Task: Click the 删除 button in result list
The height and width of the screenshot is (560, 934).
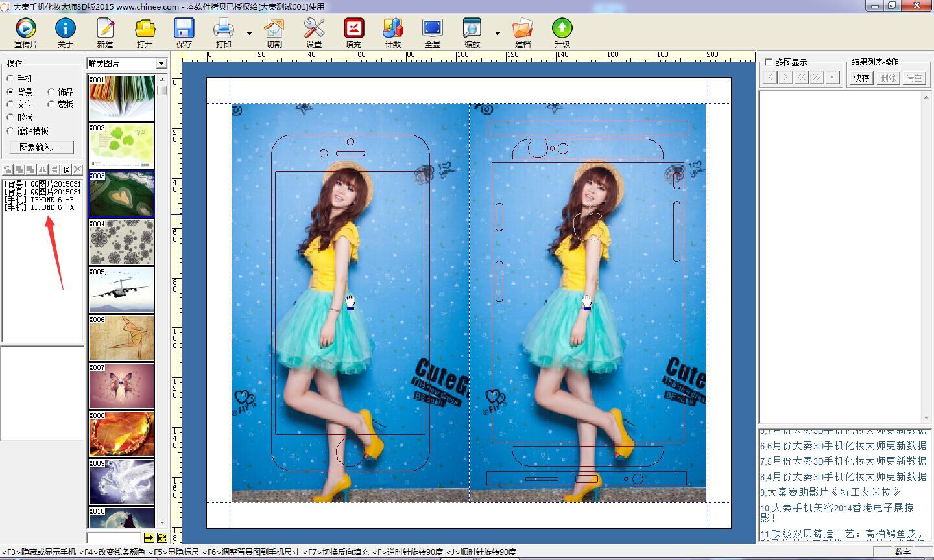Action: click(x=888, y=78)
